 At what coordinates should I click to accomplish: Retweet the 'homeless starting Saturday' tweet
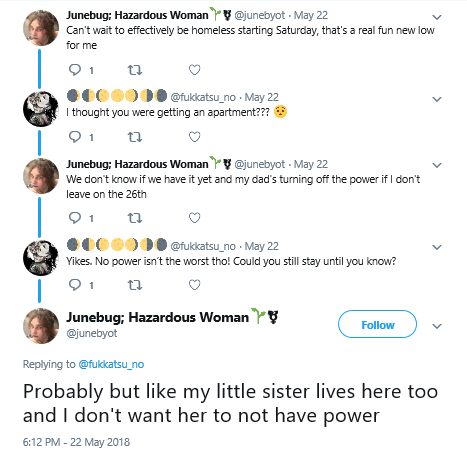click(x=135, y=70)
